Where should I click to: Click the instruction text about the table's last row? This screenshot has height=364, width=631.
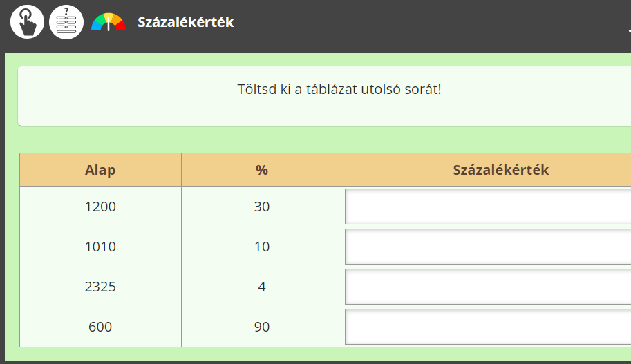339,90
